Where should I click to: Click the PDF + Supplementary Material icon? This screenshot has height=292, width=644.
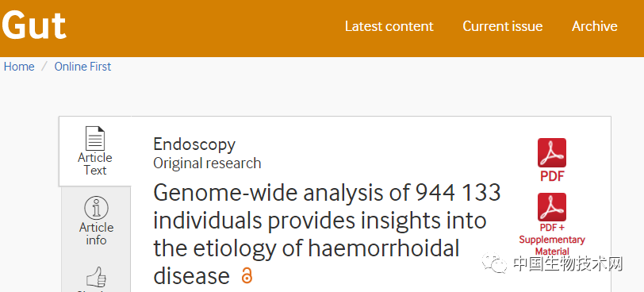[551, 207]
